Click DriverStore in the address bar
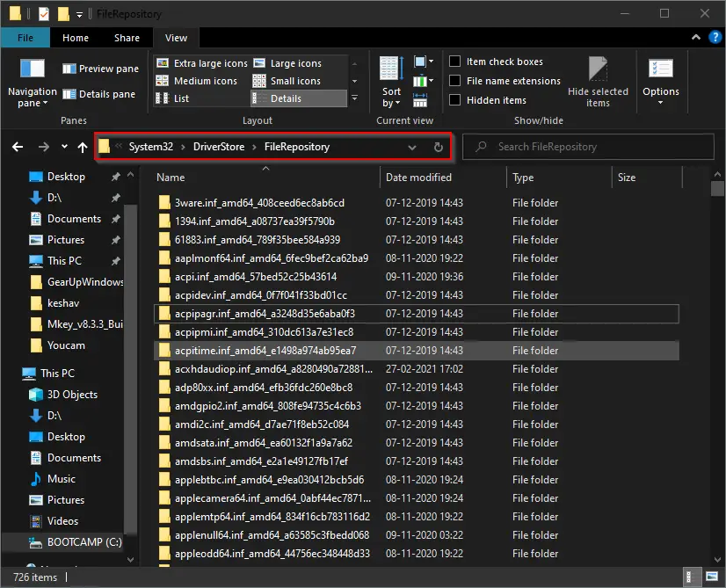Screen dimensions: 726x588 (219, 147)
